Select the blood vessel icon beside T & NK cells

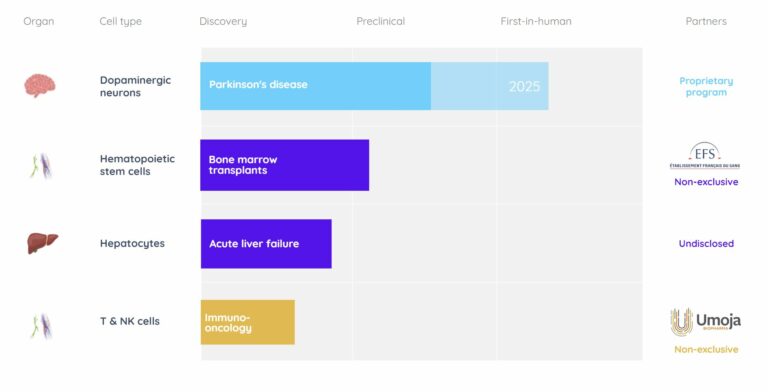42,326
